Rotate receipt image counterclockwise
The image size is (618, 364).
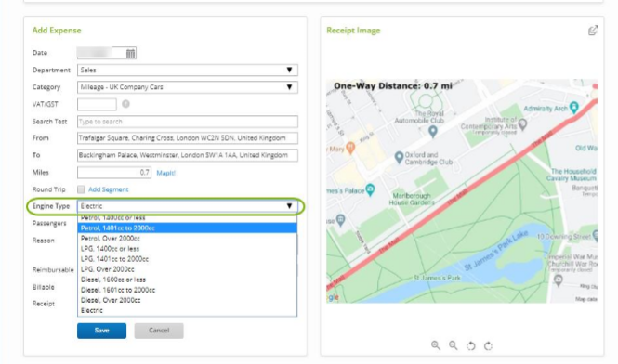tap(470, 345)
